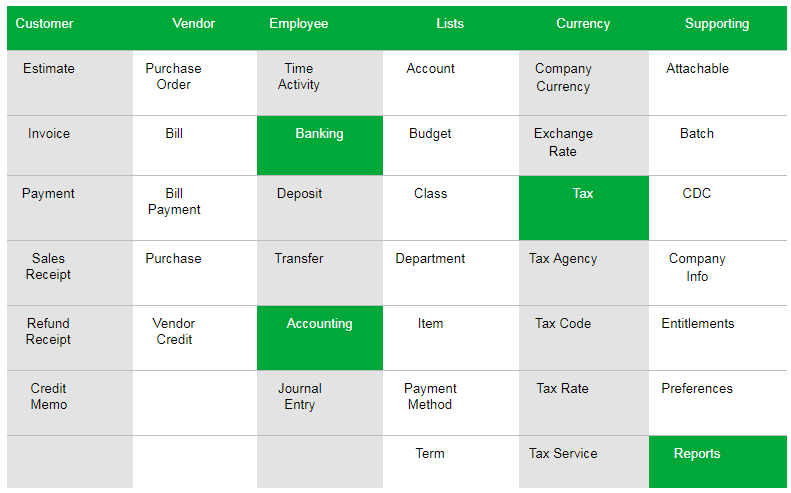
Task: Click the Supporting column header
Action: (717, 24)
